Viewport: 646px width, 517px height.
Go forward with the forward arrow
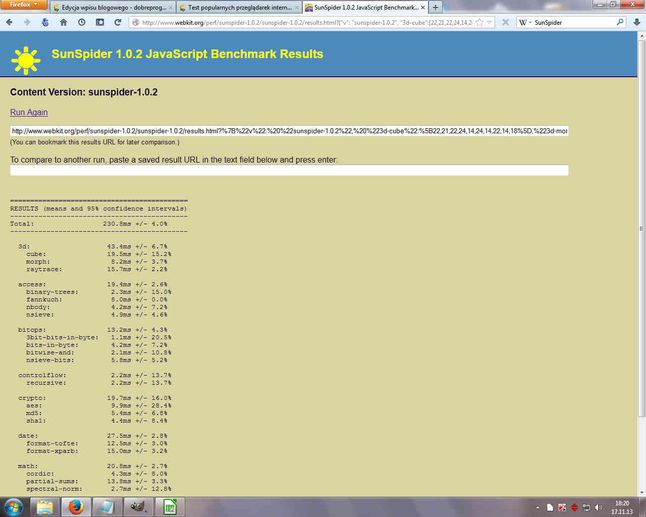tap(27, 22)
